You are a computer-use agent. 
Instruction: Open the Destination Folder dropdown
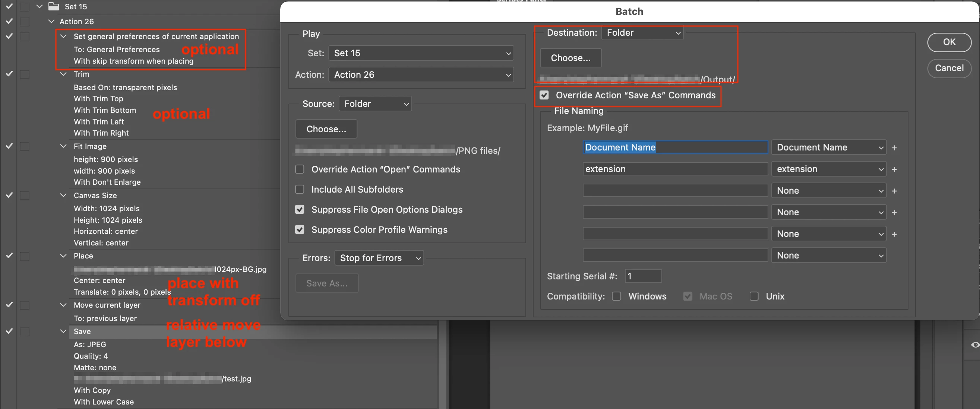[642, 33]
